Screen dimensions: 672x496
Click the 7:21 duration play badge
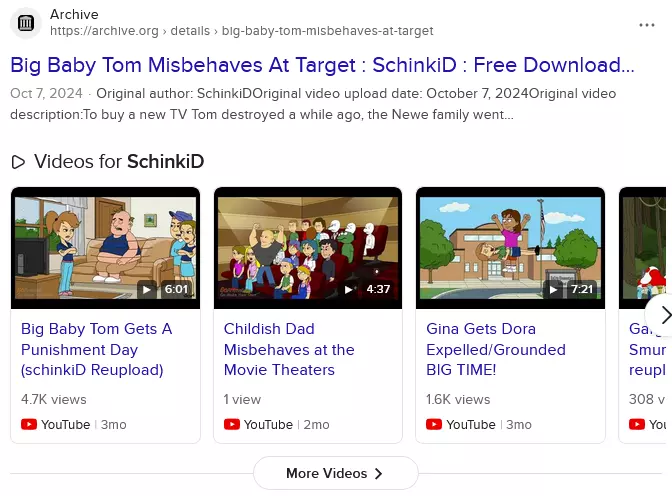pos(570,289)
